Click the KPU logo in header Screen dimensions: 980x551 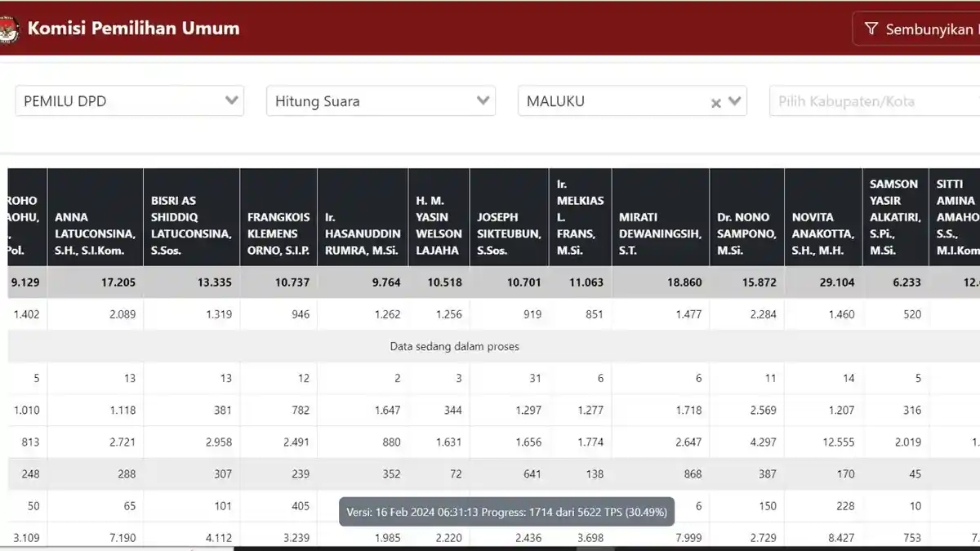(9, 29)
